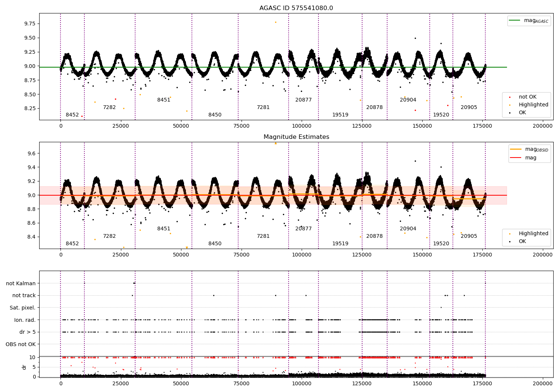Click the 8.75 y-axis tick label
The image size is (560, 392).
click(x=29, y=80)
